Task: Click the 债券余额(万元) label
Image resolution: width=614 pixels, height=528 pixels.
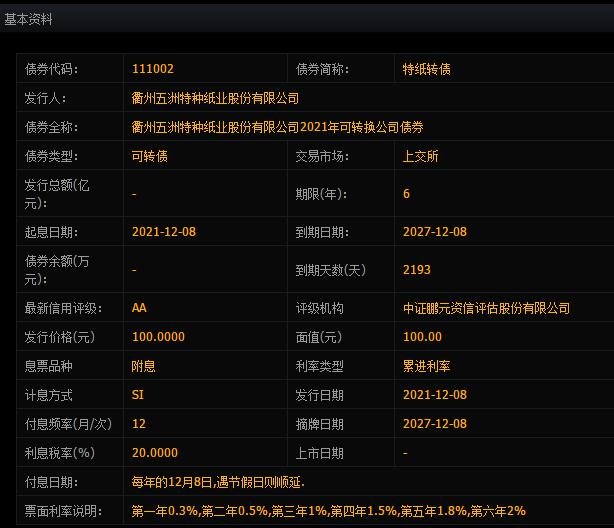Action: (57, 270)
